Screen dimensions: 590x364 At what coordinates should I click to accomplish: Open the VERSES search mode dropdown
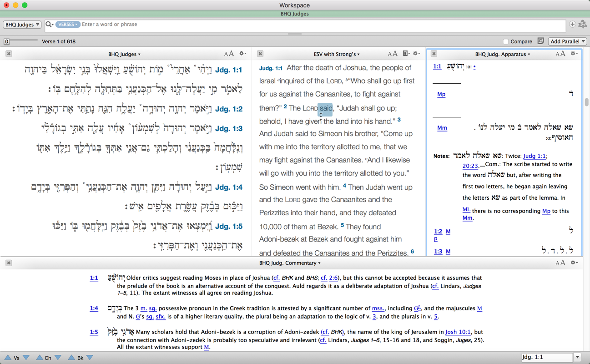pyautogui.click(x=68, y=25)
